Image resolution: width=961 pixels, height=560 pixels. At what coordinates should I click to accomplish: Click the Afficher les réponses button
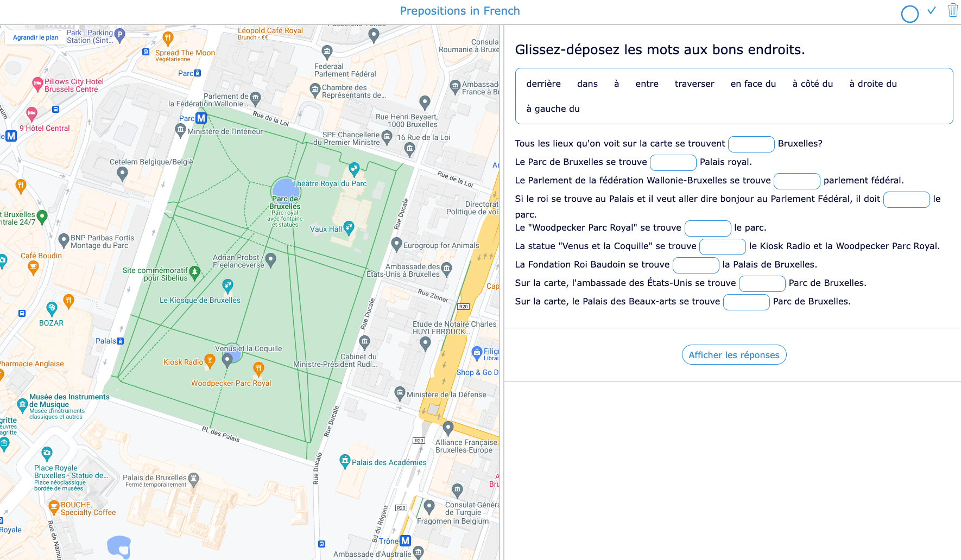(734, 355)
